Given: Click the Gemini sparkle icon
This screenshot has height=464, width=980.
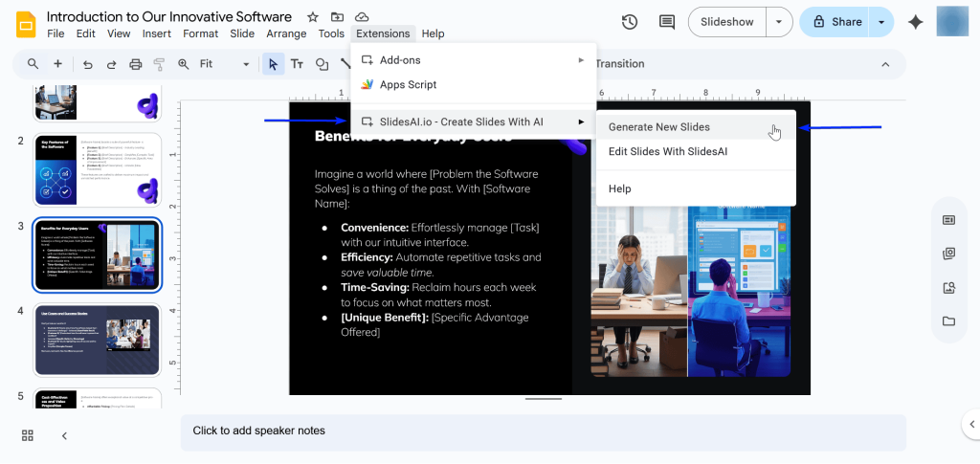Looking at the screenshot, I should coord(916,22).
